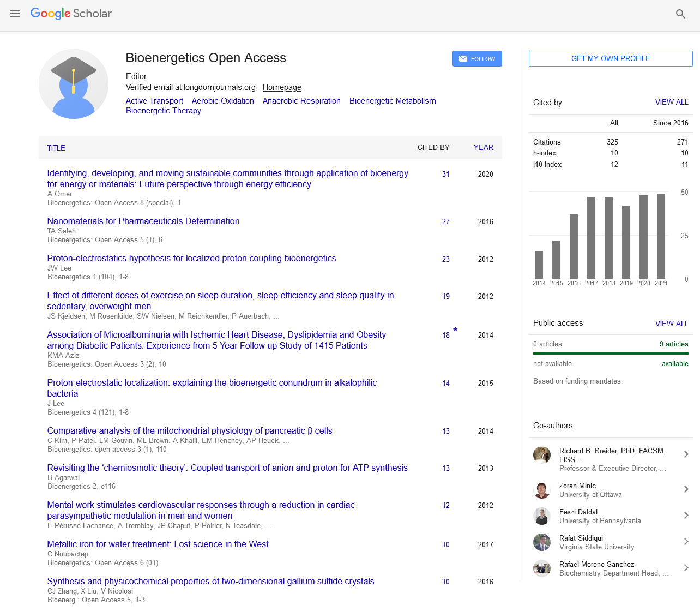This screenshot has width=700, height=611.
Task: Click Zoran Minic's profile photo
Action: click(541, 490)
